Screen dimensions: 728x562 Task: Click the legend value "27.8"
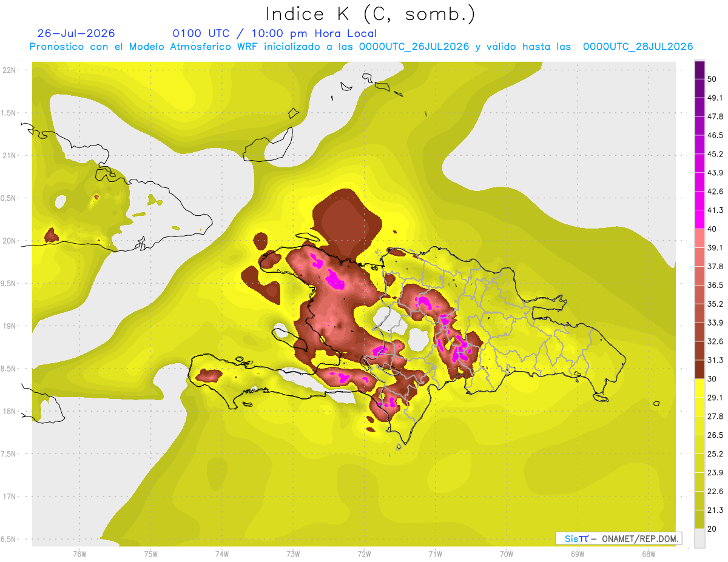tap(715, 416)
